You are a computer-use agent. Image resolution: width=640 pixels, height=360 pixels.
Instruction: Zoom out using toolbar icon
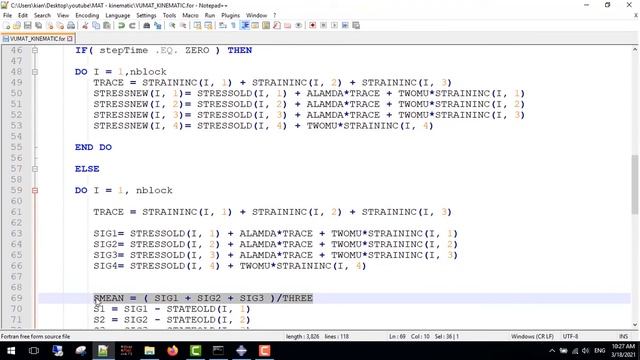pyautogui.click(x=183, y=25)
